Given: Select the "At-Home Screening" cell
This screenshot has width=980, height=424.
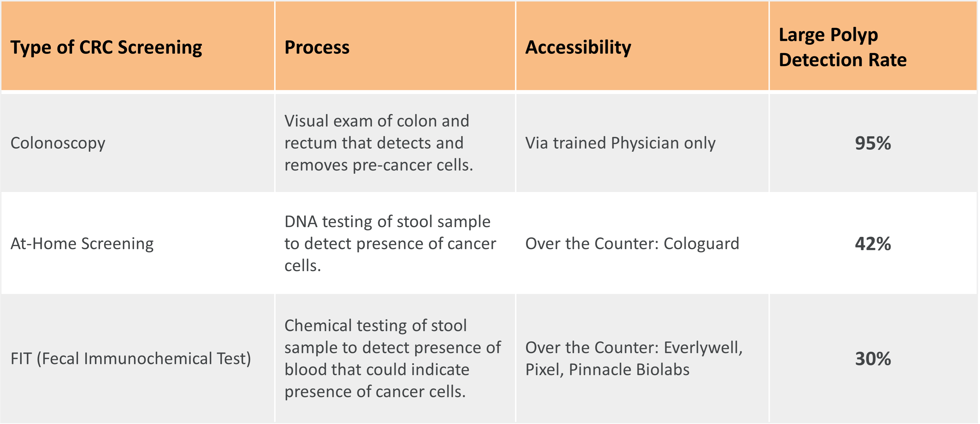Looking at the screenshot, I should click(x=82, y=244).
